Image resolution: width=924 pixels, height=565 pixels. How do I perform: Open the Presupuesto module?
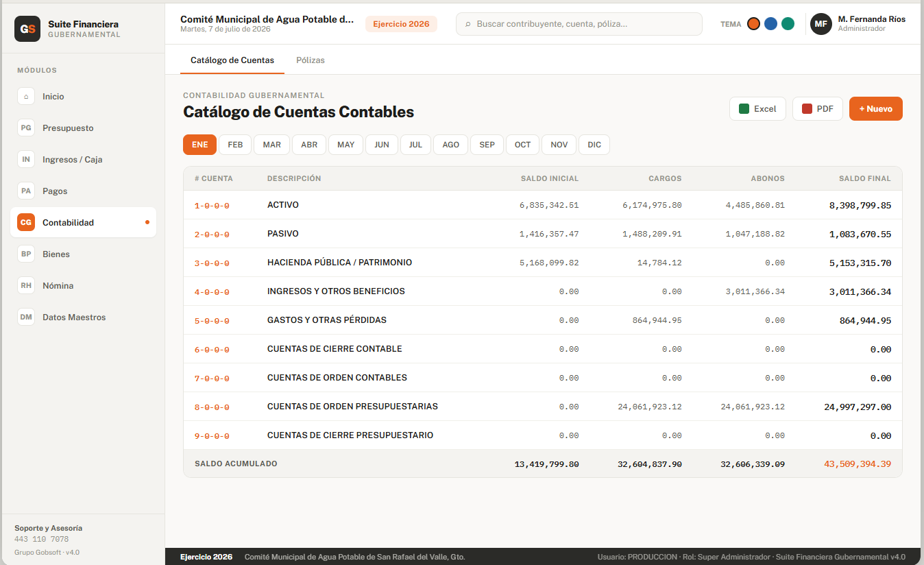click(x=83, y=128)
